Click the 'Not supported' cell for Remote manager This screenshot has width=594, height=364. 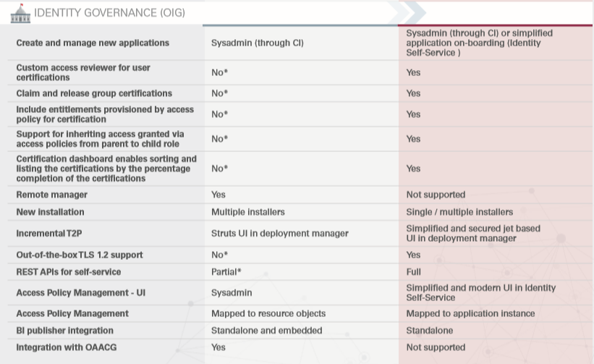(x=436, y=195)
